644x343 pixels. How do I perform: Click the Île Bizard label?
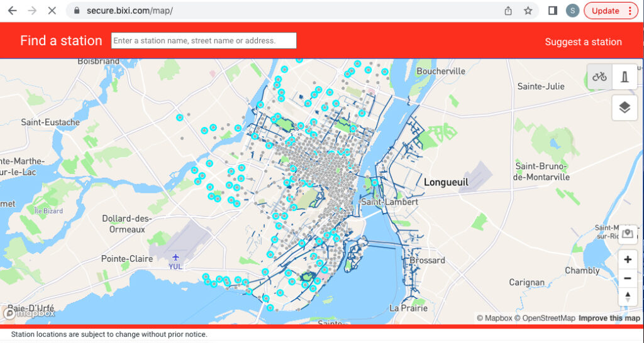48,211
